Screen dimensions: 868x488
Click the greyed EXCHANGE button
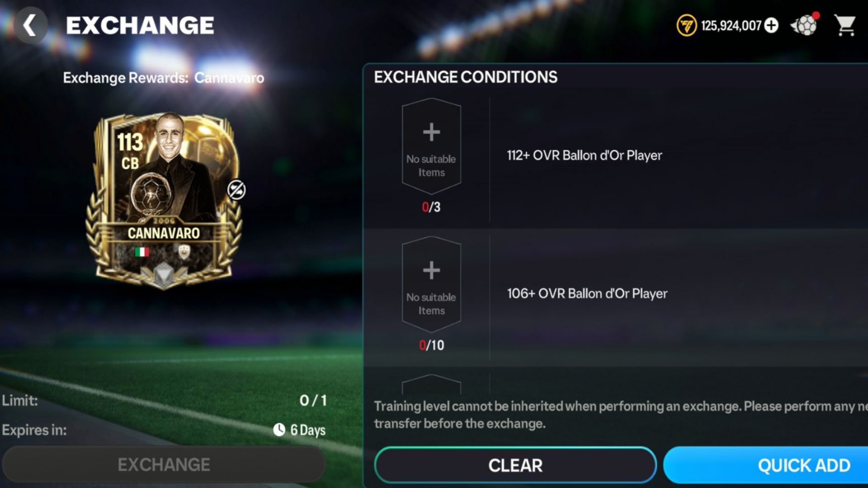164,465
